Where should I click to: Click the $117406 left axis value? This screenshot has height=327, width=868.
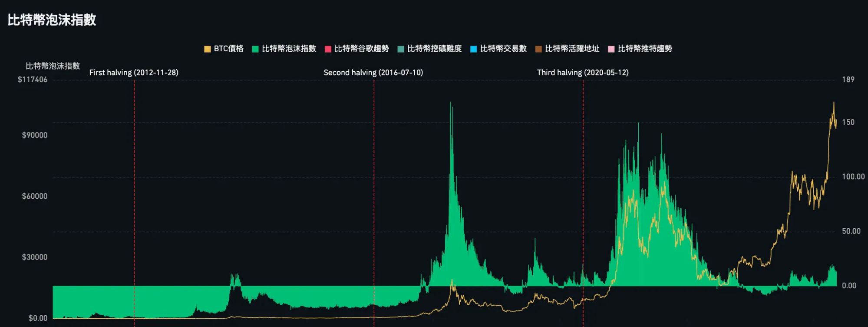pos(33,80)
